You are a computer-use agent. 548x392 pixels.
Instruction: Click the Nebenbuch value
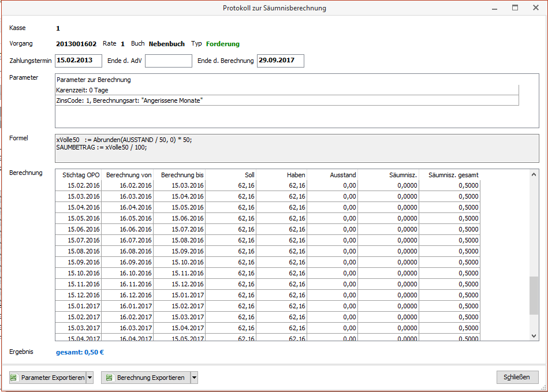tap(167, 44)
